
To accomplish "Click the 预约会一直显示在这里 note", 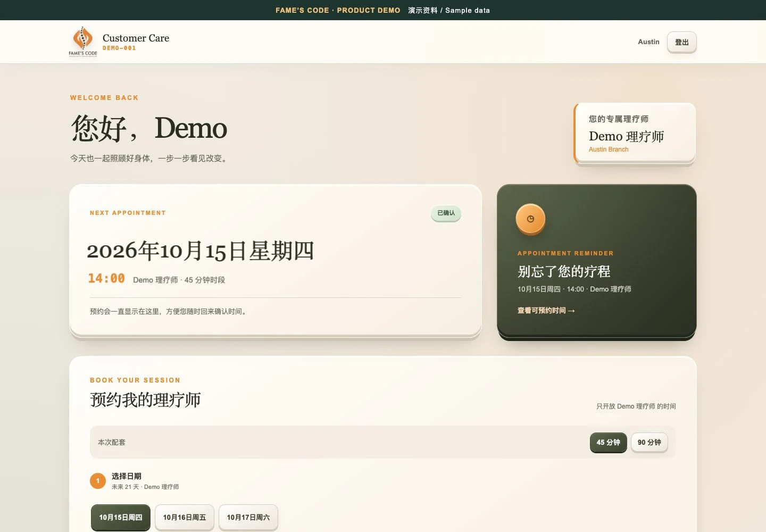I will [x=169, y=312].
